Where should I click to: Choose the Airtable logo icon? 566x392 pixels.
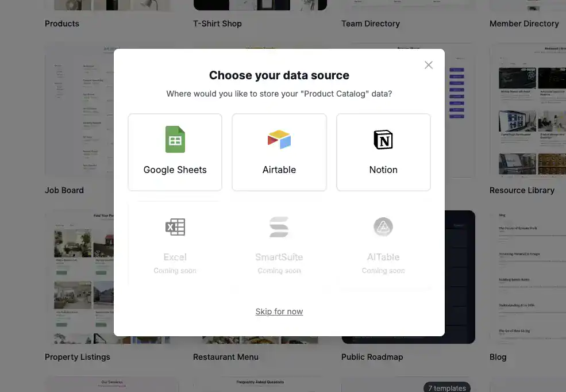pos(279,139)
